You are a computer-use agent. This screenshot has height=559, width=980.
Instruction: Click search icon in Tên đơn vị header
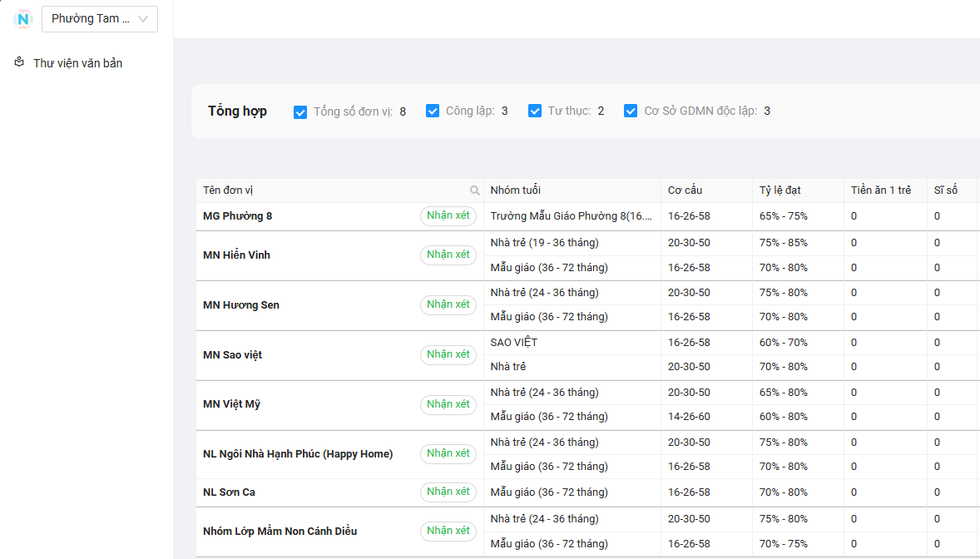click(x=474, y=190)
